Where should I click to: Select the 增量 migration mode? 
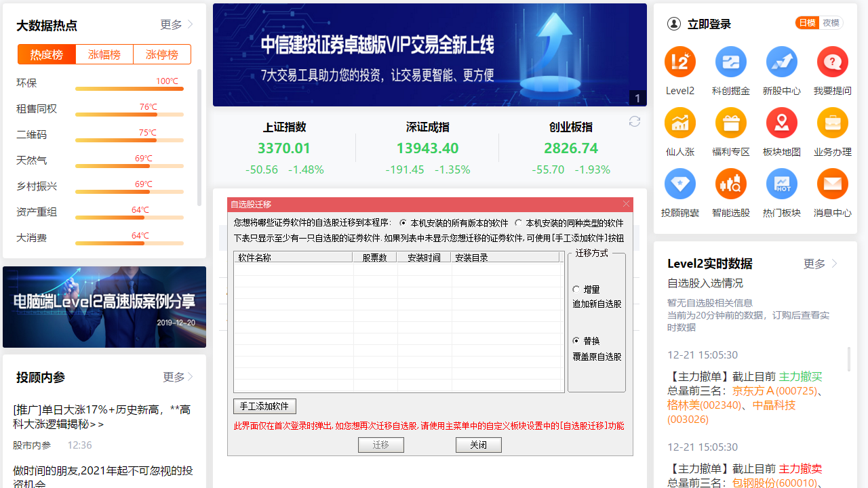coord(576,289)
